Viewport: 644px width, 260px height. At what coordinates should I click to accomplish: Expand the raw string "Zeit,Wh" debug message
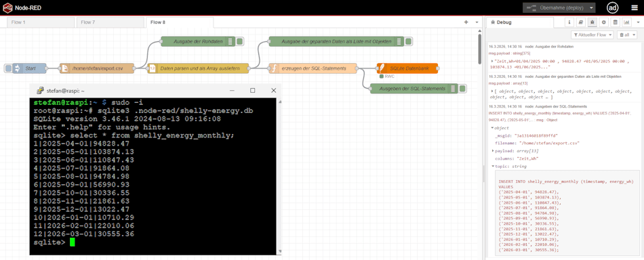click(x=493, y=61)
